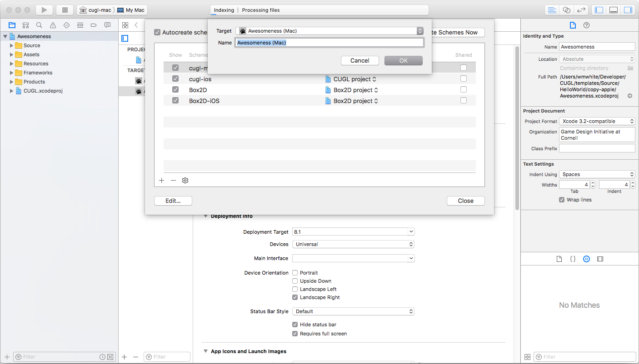Click the Cancel button in the sheet

click(359, 60)
